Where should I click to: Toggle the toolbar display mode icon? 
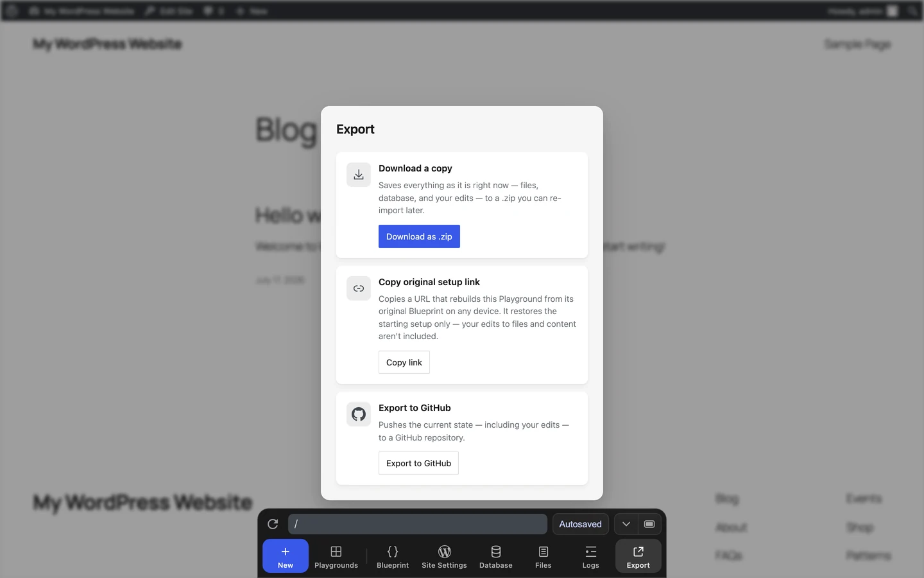[649, 524]
